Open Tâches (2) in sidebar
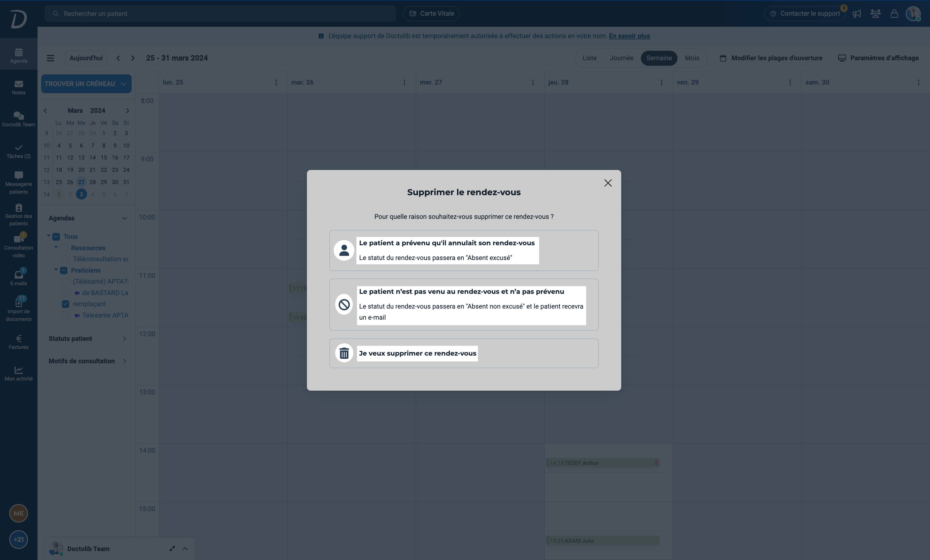Screen dimensions: 930x560 18,151
